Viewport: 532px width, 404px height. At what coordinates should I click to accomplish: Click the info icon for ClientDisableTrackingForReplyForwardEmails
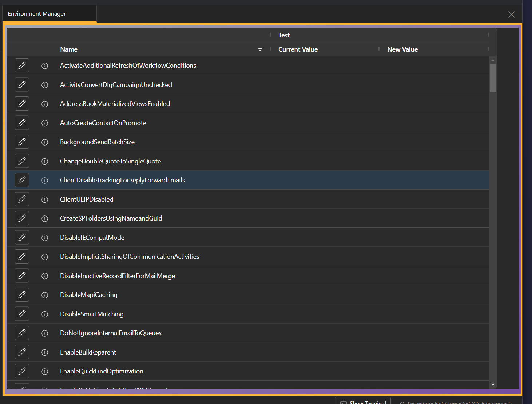45,180
